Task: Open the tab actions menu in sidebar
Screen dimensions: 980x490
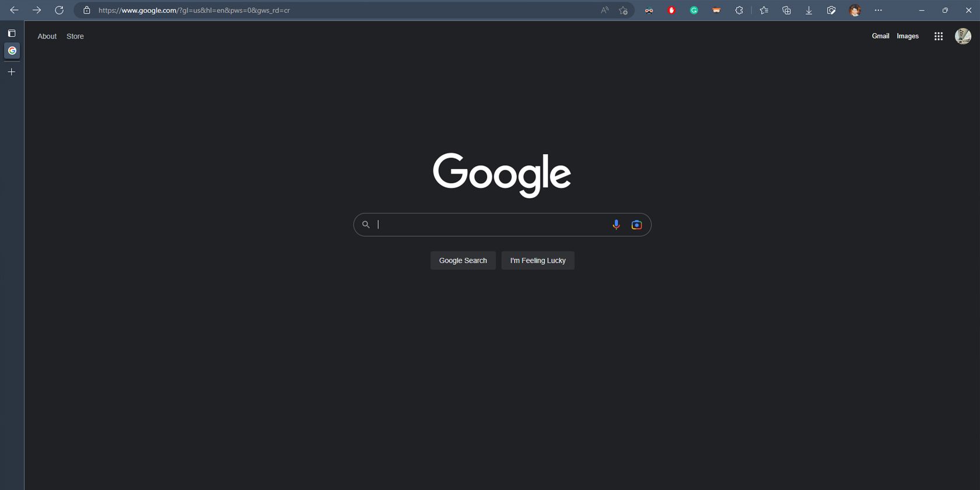Action: coord(12,33)
